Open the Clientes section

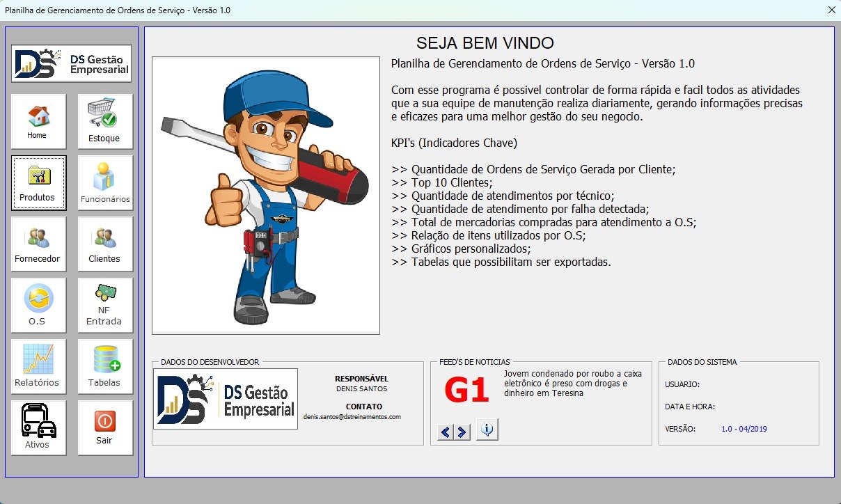[105, 244]
